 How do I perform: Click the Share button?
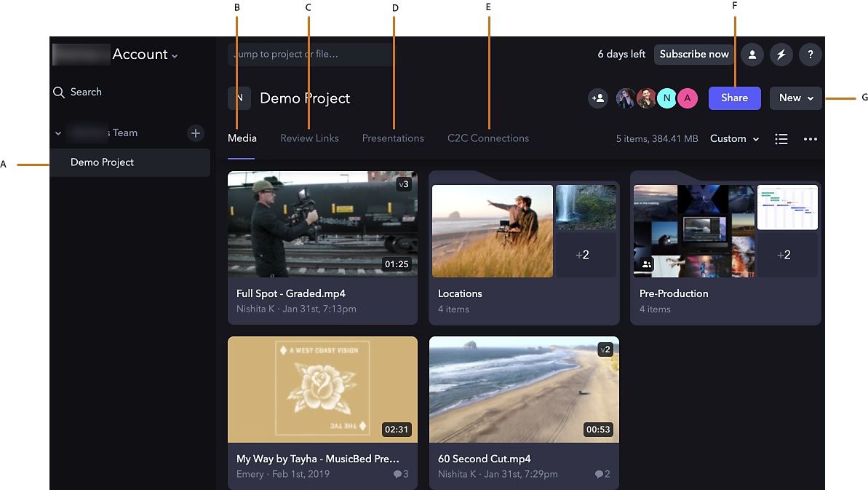pyautogui.click(x=734, y=98)
